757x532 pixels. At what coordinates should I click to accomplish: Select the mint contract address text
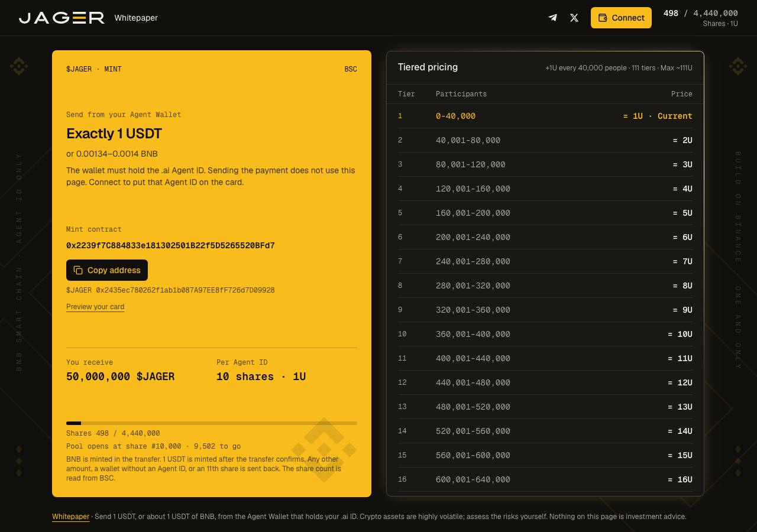[x=170, y=246]
